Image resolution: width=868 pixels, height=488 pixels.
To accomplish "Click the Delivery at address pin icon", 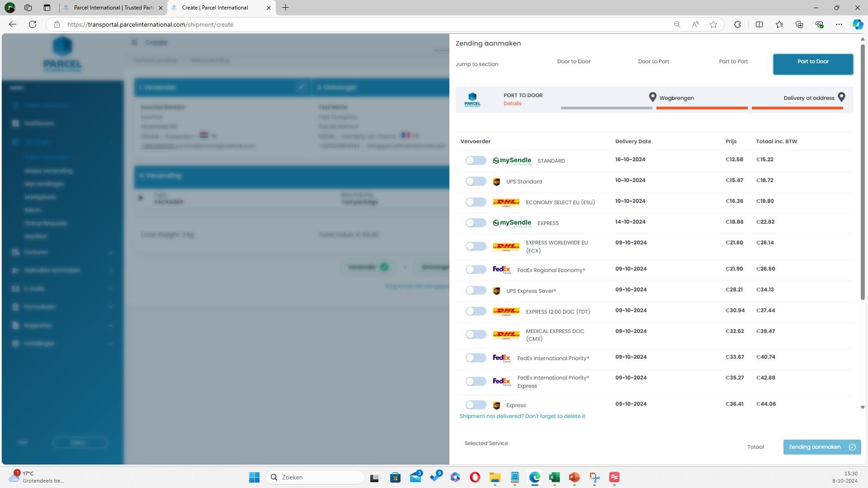I will pos(841,97).
